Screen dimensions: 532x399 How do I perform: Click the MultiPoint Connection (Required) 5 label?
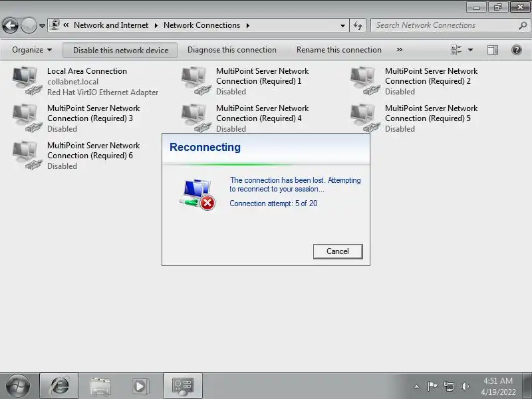pyautogui.click(x=431, y=113)
